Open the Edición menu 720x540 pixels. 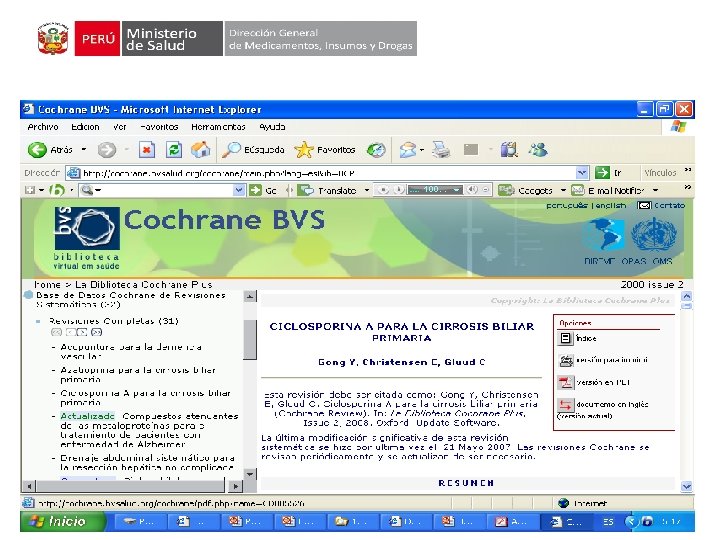pyautogui.click(x=85, y=127)
